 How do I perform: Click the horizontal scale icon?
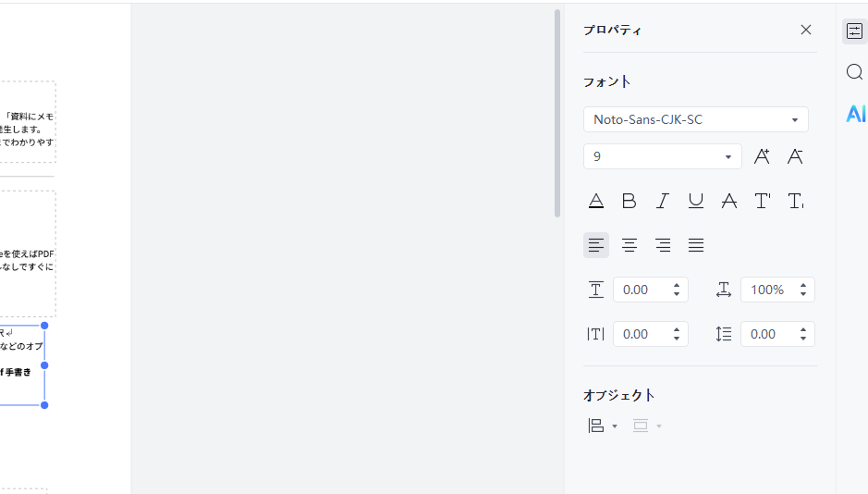tap(723, 290)
